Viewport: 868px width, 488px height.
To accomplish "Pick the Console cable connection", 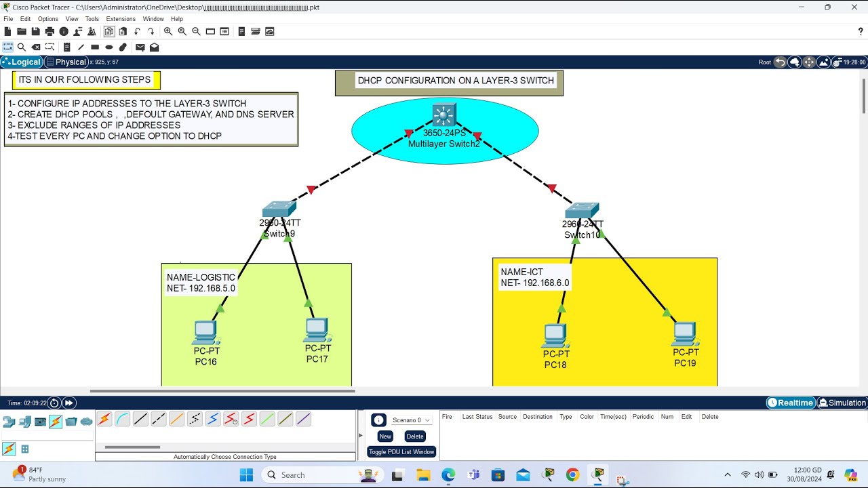I will point(122,420).
